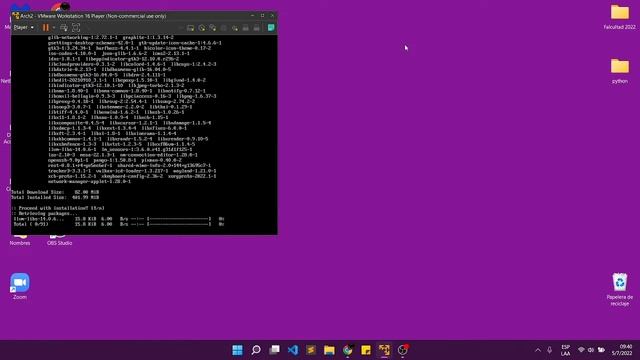The image size is (640, 360).
Task: Click VMware Player taskbar icon
Action: 384,350
